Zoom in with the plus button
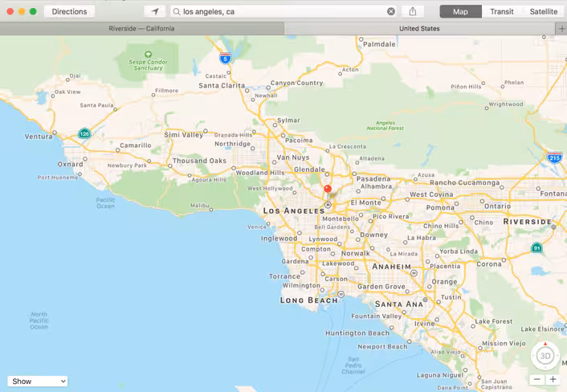Viewport: 567px width, 392px height. click(x=553, y=379)
